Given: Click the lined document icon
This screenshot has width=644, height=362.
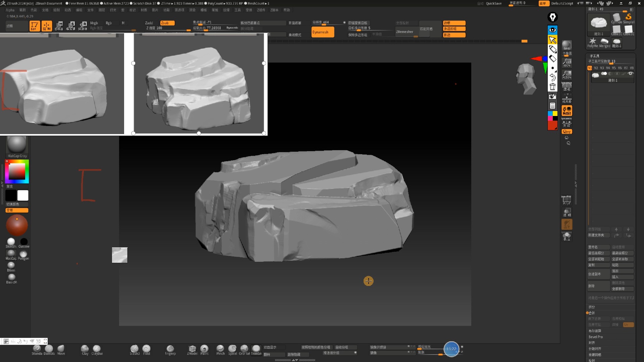Looking at the screenshot, I should pyautogui.click(x=552, y=106).
